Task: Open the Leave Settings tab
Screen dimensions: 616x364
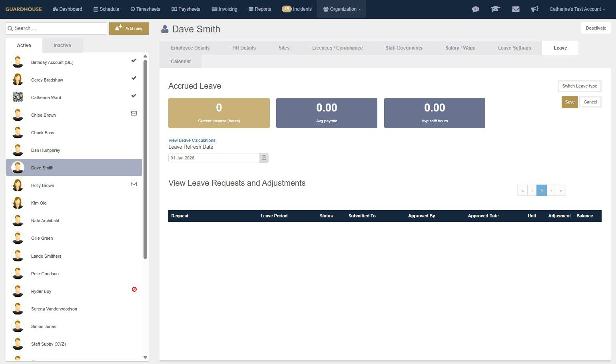Action: (514, 48)
